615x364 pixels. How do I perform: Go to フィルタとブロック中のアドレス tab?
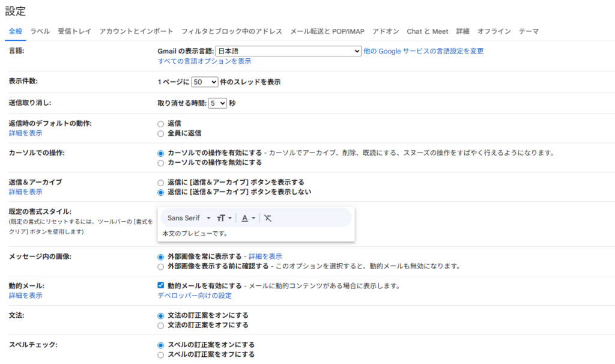232,31
